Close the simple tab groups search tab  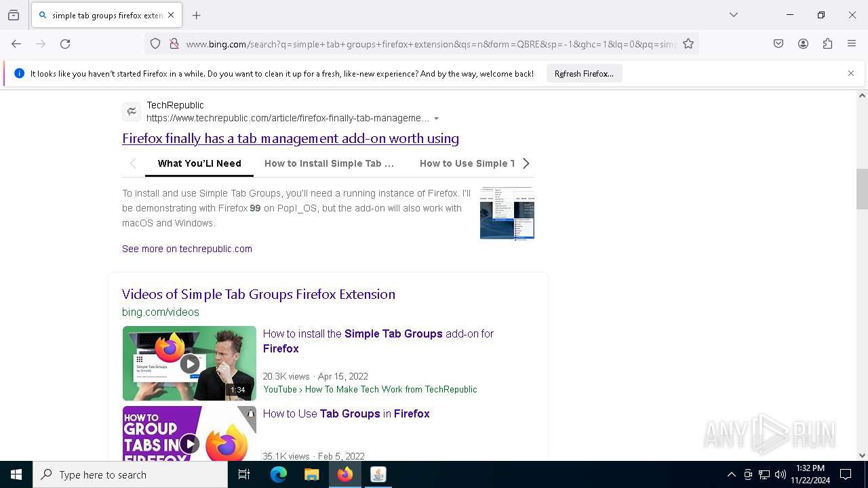pos(171,15)
